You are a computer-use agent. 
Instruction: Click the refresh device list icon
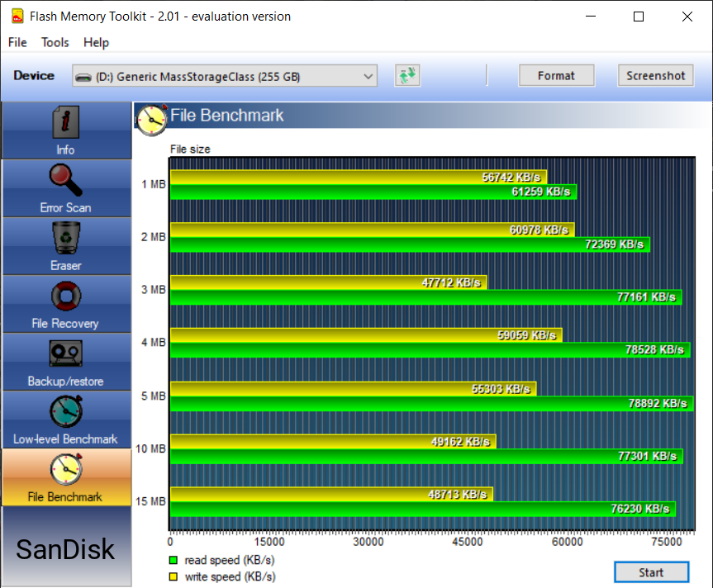tap(407, 75)
